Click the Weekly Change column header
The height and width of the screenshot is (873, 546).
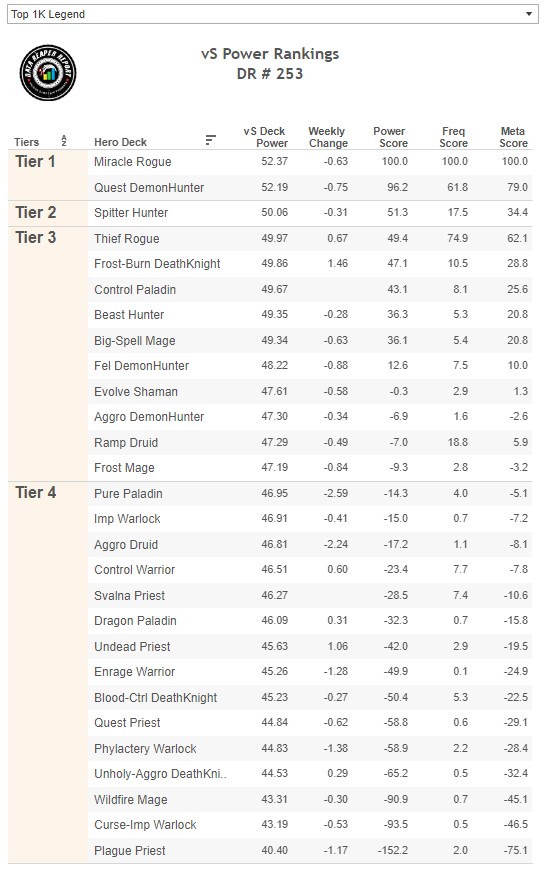(x=328, y=137)
